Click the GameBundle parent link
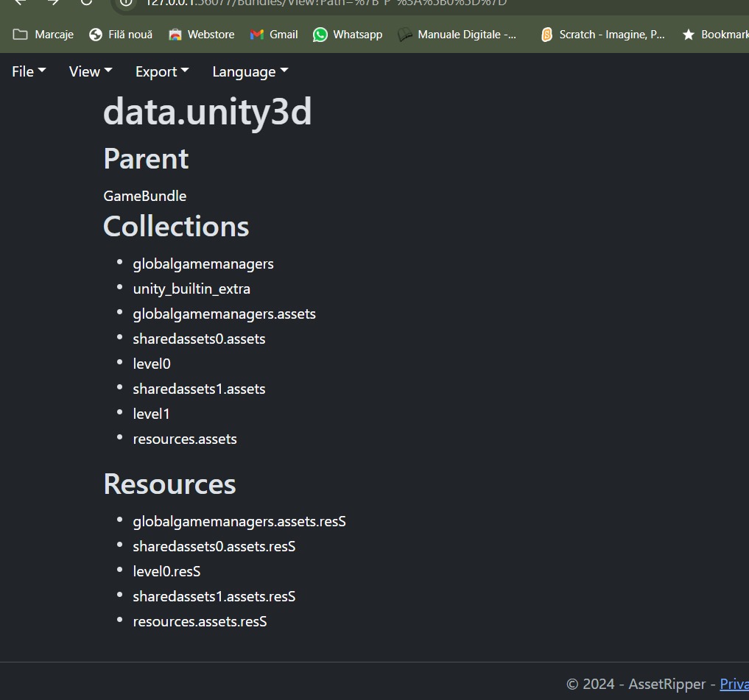This screenshot has height=700, width=749. [x=145, y=196]
